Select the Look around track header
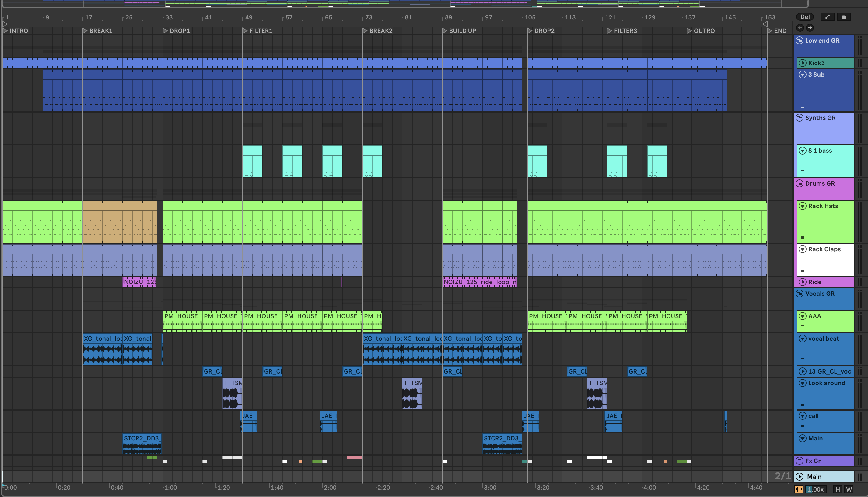 pos(826,383)
